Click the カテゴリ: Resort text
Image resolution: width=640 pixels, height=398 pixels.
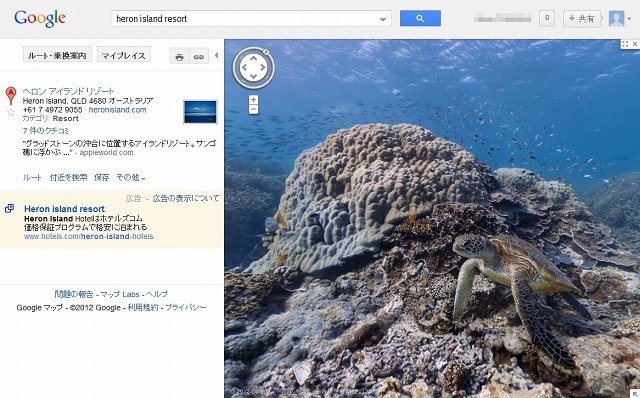51,118
